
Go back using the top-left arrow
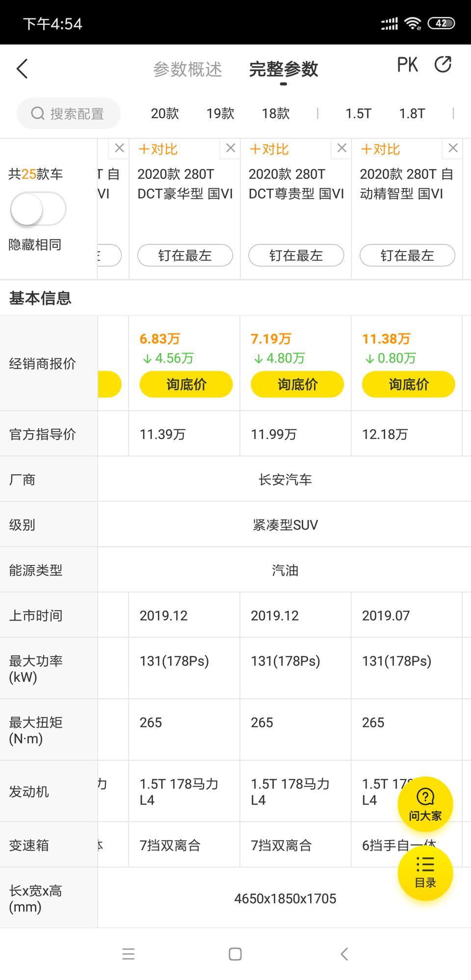22,69
